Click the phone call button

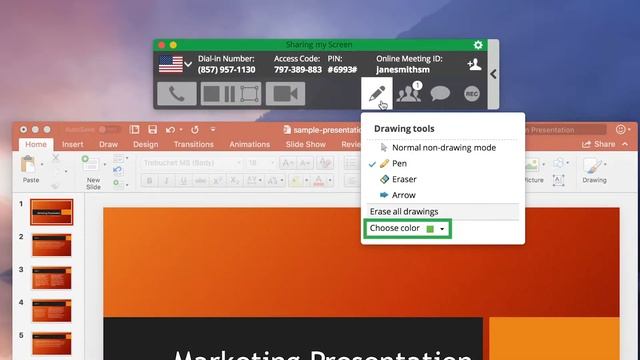177,93
